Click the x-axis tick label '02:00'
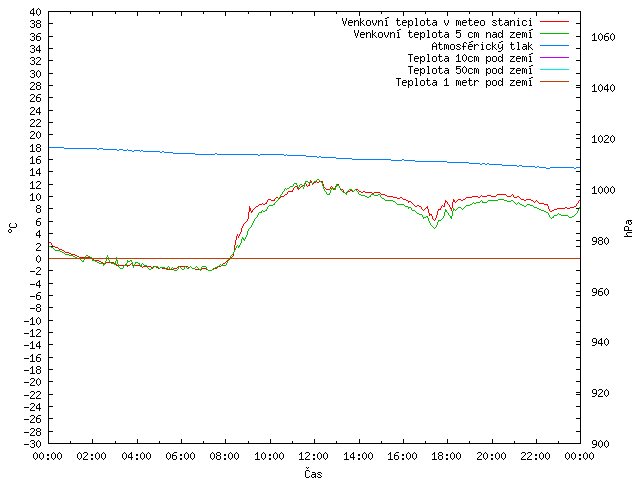Image resolution: width=640 pixels, height=480 pixels. [92, 456]
